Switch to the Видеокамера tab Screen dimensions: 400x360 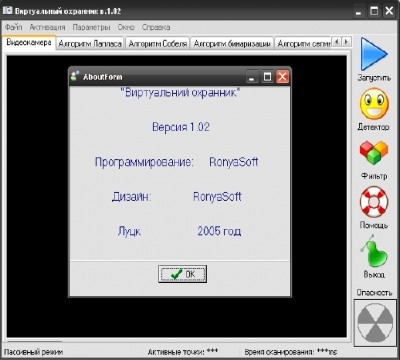29,43
